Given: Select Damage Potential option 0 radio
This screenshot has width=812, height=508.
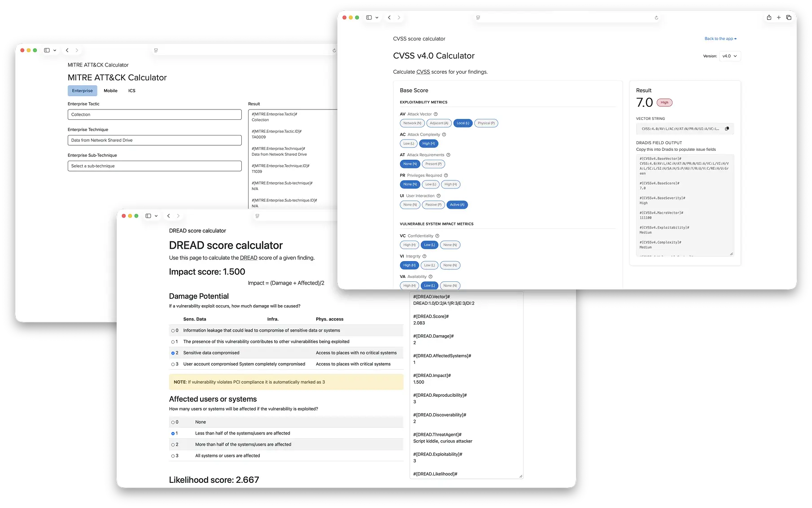Looking at the screenshot, I should (173, 331).
